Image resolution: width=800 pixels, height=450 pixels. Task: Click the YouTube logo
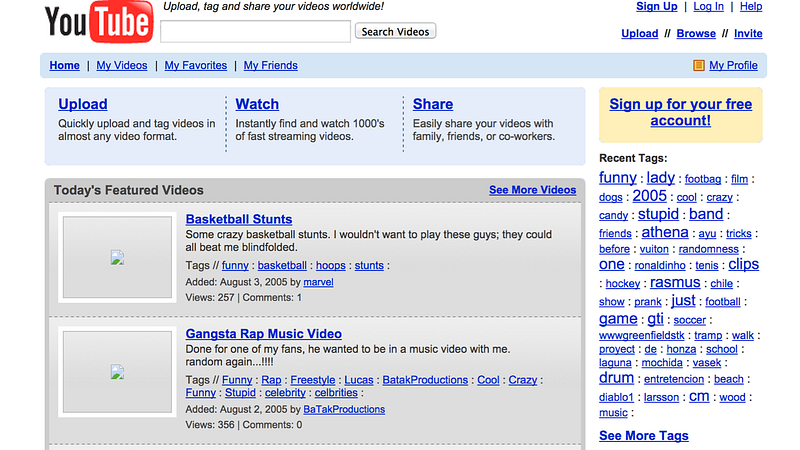coord(99,21)
